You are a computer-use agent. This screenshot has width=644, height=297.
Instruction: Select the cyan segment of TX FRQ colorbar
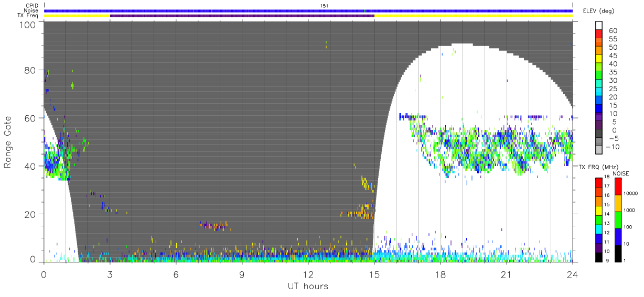[598, 229]
